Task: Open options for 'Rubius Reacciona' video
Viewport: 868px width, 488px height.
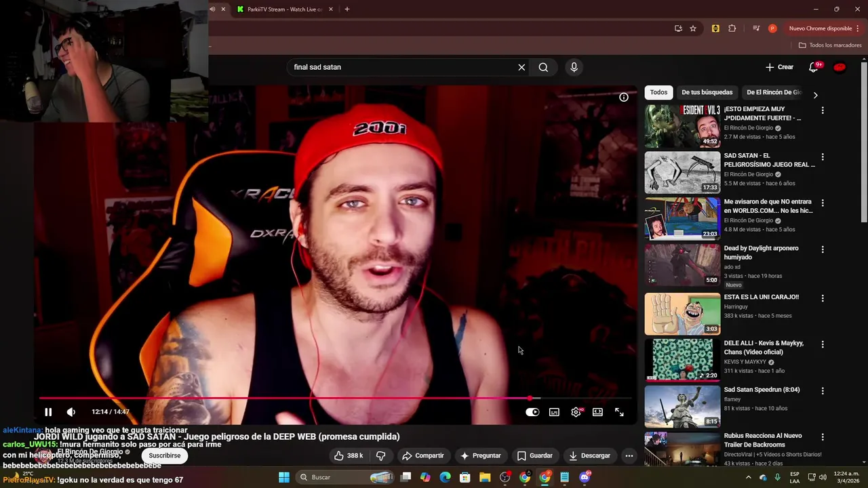Action: coord(823,437)
